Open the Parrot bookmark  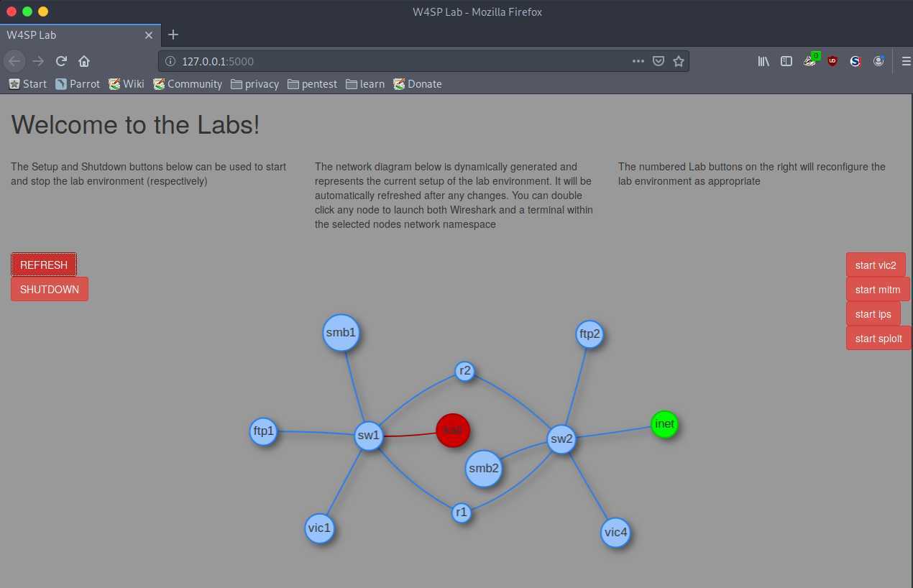(x=78, y=84)
